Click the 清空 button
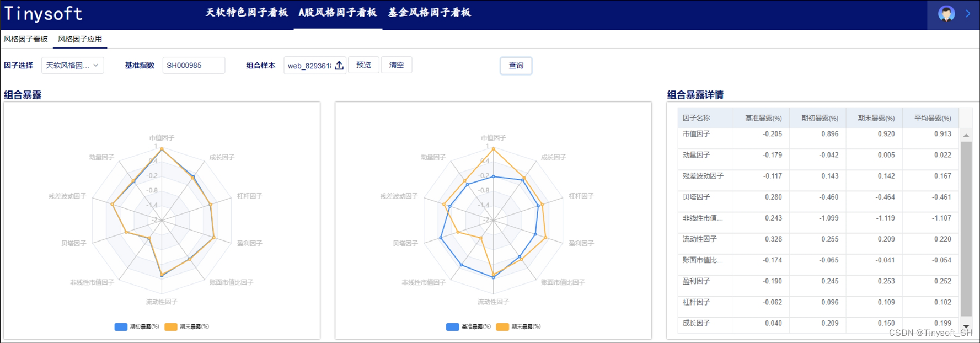 click(397, 65)
